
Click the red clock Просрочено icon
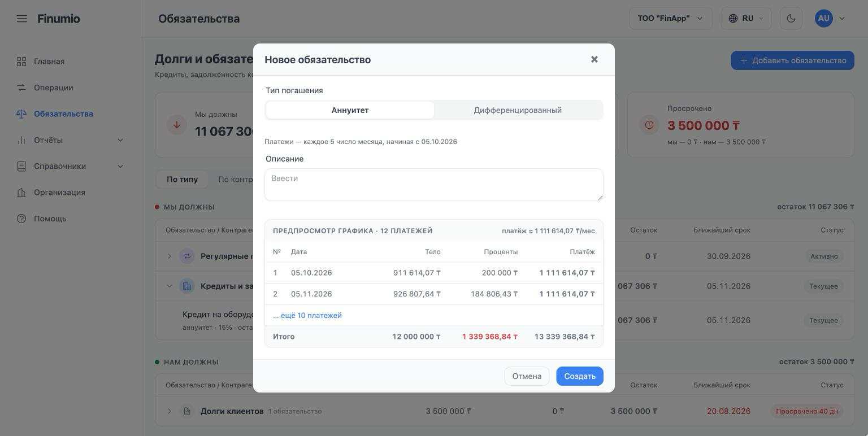point(649,125)
